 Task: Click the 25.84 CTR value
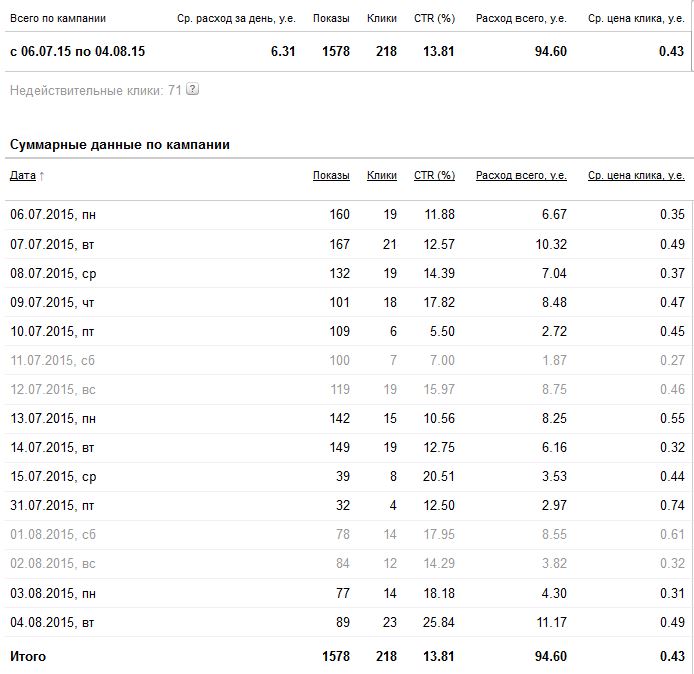(439, 622)
